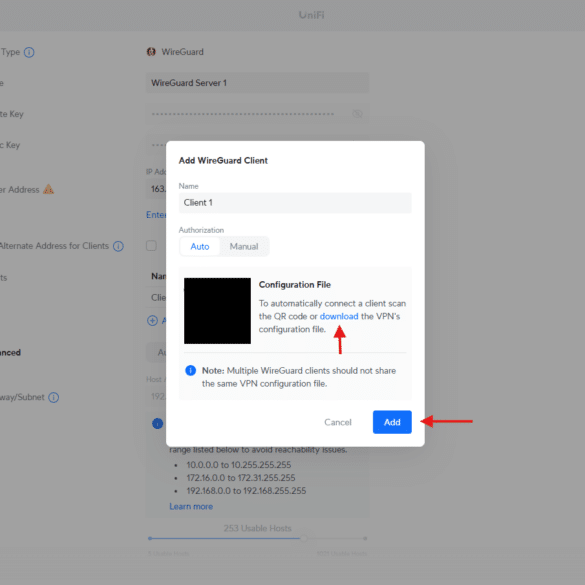Image resolution: width=585 pixels, height=585 pixels.
Task: Click the 172.16.0.0 to 172.31.255.255 range text
Action: click(241, 478)
